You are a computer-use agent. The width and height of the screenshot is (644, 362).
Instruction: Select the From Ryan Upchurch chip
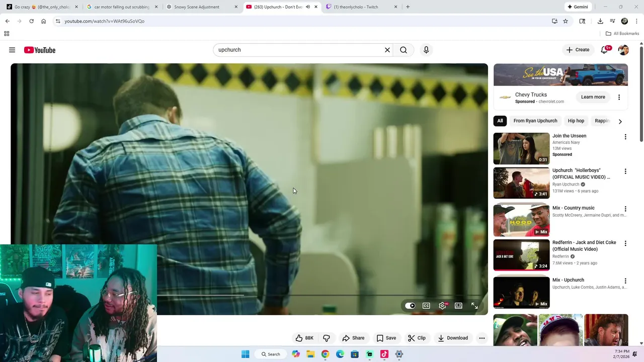(x=535, y=121)
